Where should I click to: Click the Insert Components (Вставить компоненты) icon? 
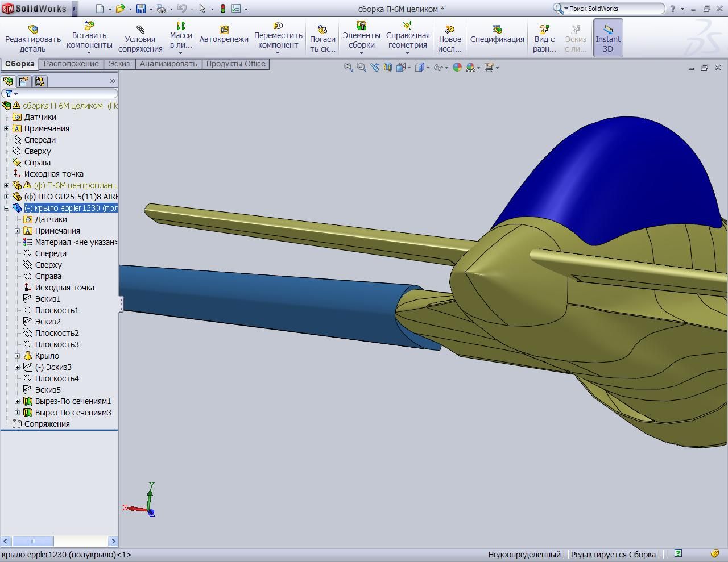tap(89, 26)
